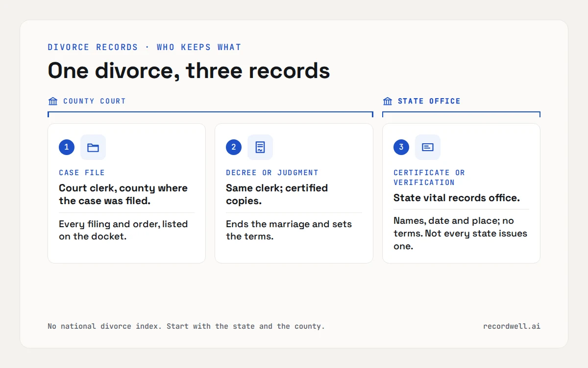Screen dimensions: 588x368
Task: Click 'State vital records office.' text
Action: coord(457,198)
